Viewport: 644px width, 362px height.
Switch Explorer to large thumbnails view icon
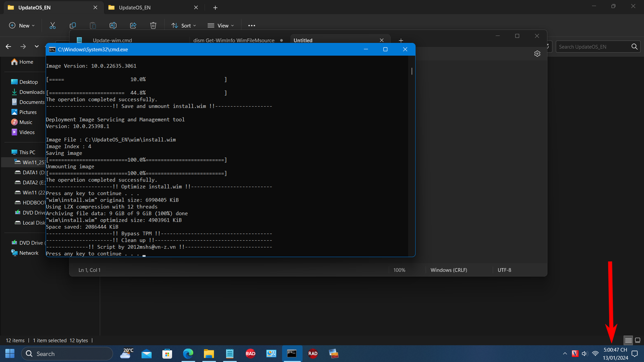coord(637,340)
